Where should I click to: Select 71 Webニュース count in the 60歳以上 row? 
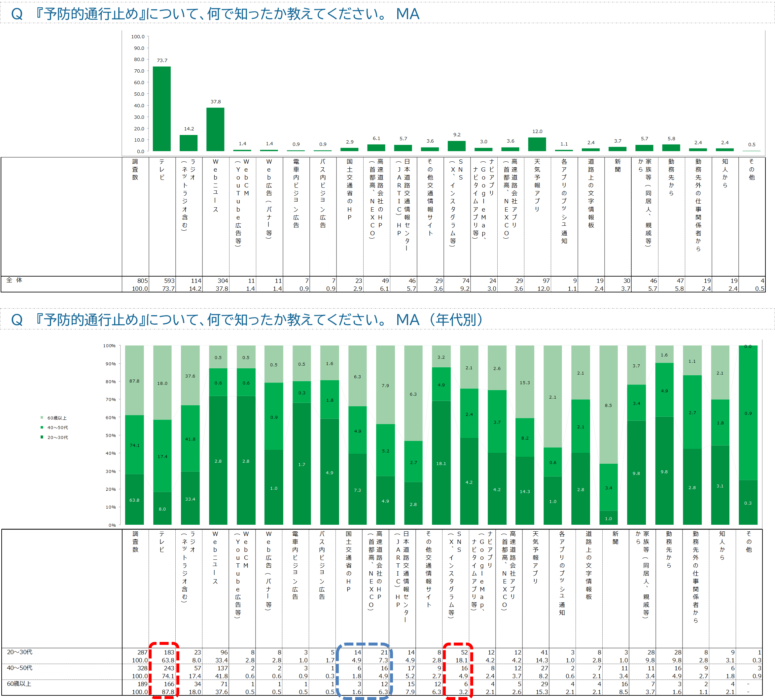point(224,684)
